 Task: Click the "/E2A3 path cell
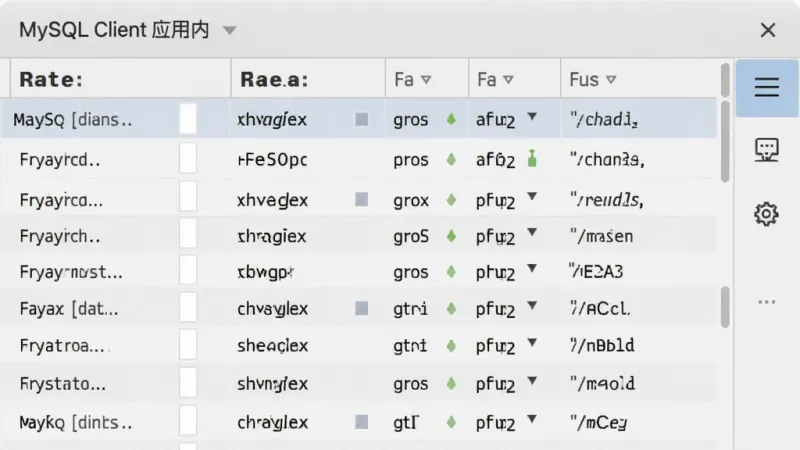coord(596,271)
